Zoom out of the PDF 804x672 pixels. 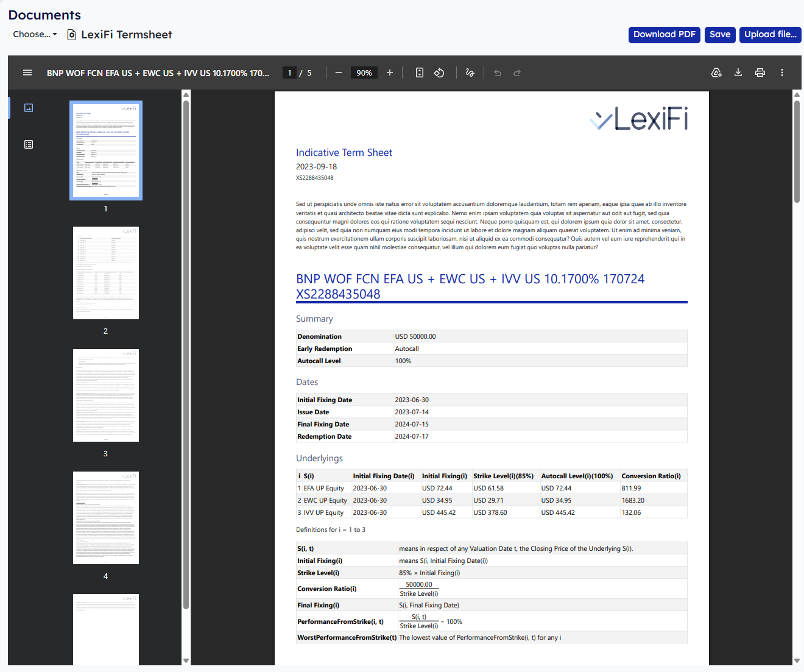tap(339, 73)
